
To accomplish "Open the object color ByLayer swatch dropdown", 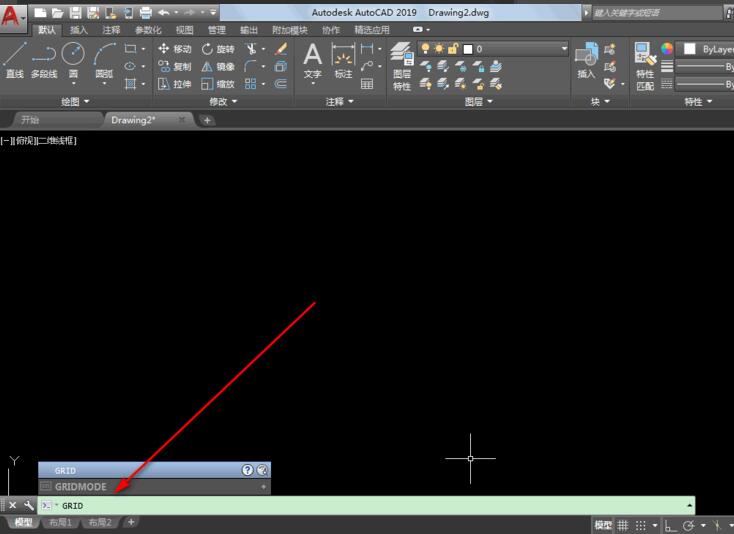I will pyautogui.click(x=706, y=49).
